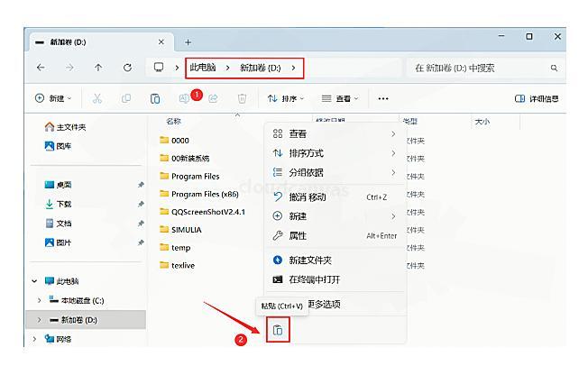This screenshot has height=375, width=588.
Task: Expand chevron after 新加卷 (D:) breadcrumb
Action: [x=293, y=68]
